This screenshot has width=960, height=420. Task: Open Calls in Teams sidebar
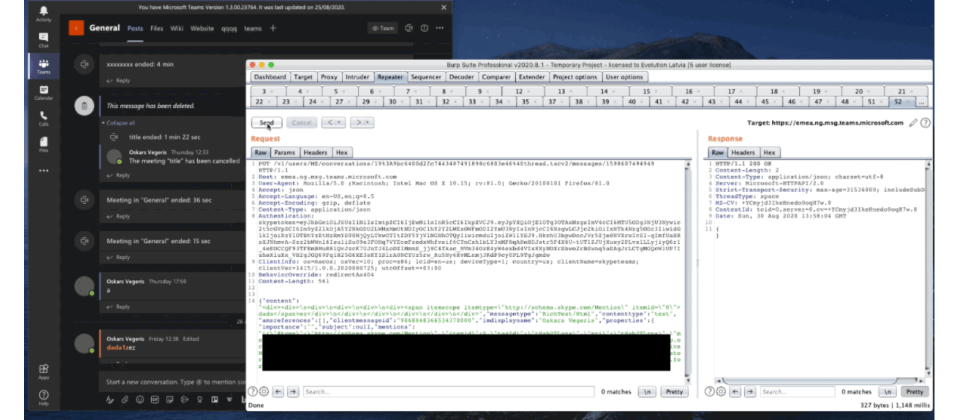43,119
